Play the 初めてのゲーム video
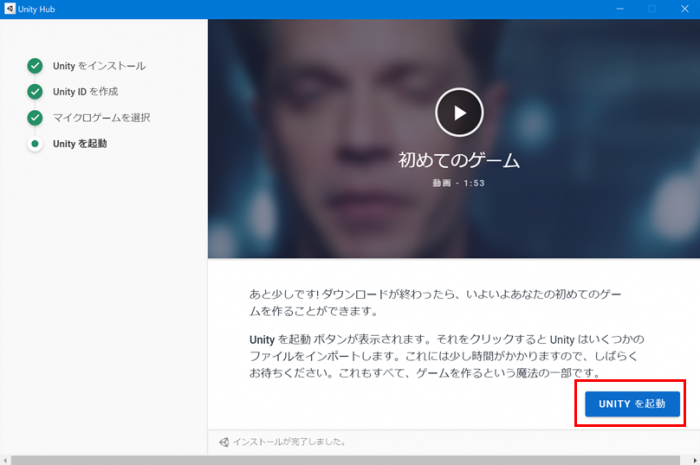The image size is (700, 465). coord(459,113)
